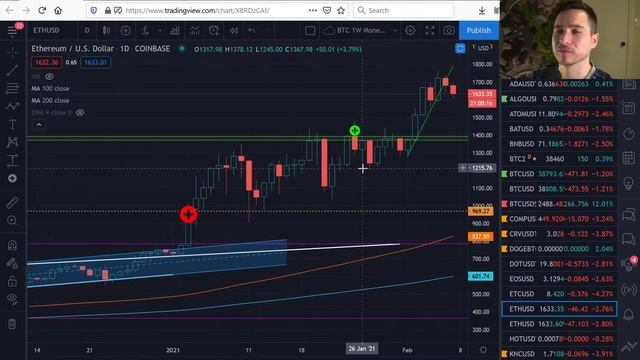
Task: Select the ALGOUSD watchlist row
Action: click(559, 99)
